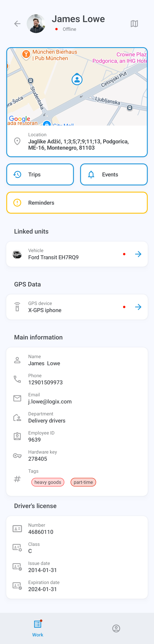The image size is (154, 644).
Task: Tap München Bierhaus map pin
Action: 26,54
